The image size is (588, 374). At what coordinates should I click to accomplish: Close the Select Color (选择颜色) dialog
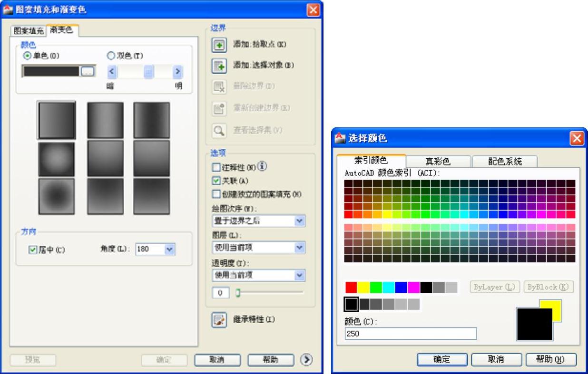coord(577,138)
